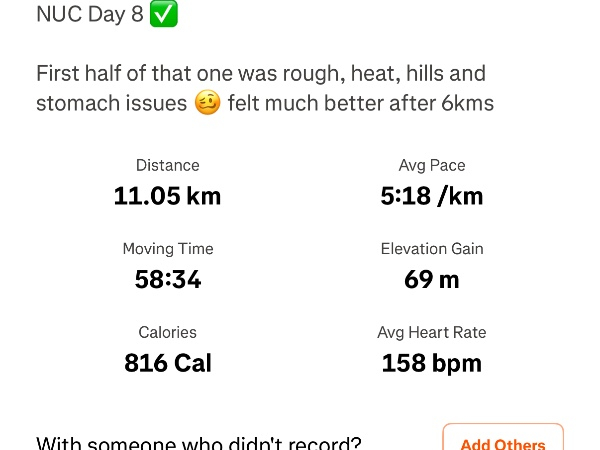Viewport: 600px width, 450px height.
Task: Click the Distance label
Action: pyautogui.click(x=168, y=166)
